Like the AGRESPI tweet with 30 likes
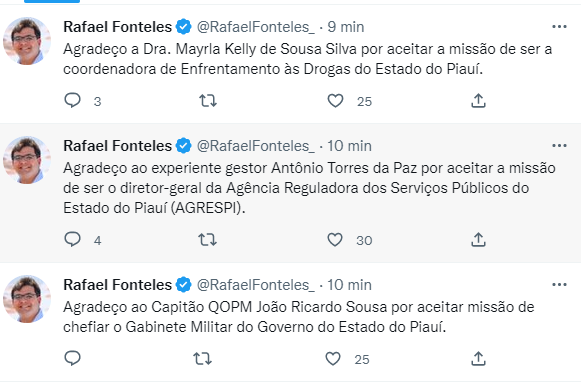 pyautogui.click(x=335, y=240)
